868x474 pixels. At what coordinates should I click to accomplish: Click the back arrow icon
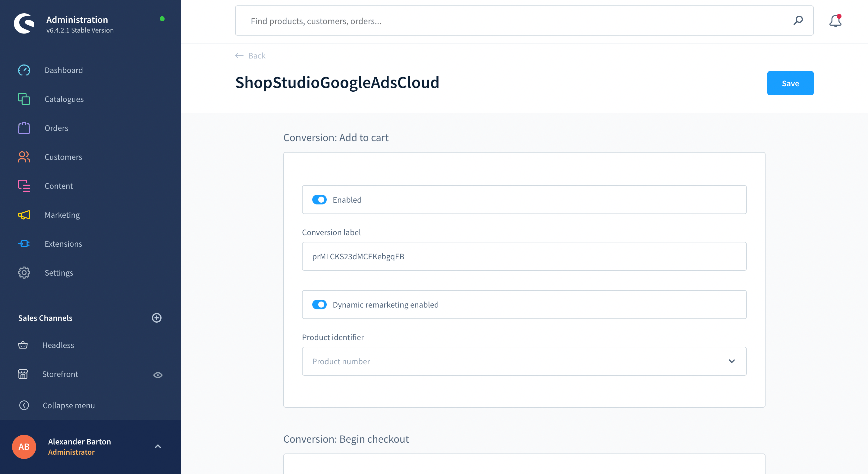coord(239,55)
